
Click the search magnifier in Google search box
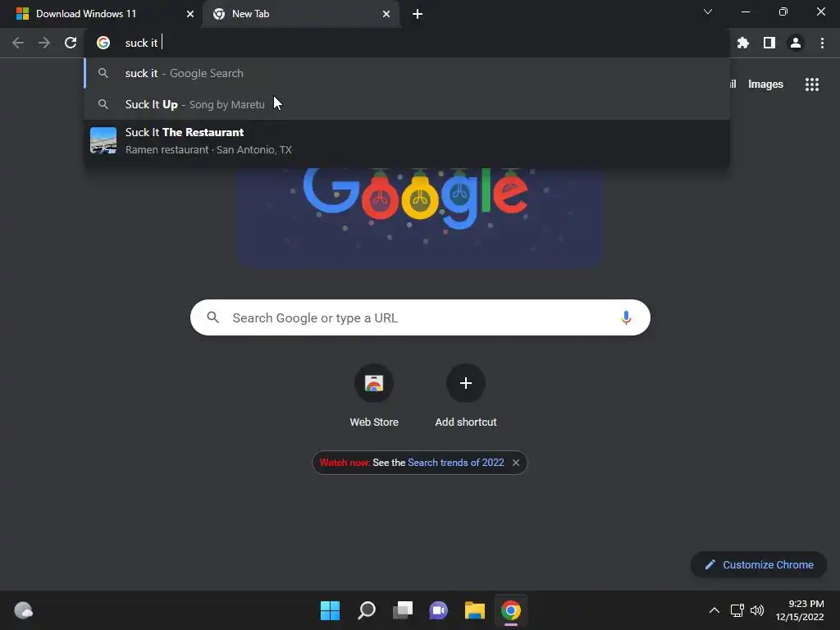pos(213,317)
